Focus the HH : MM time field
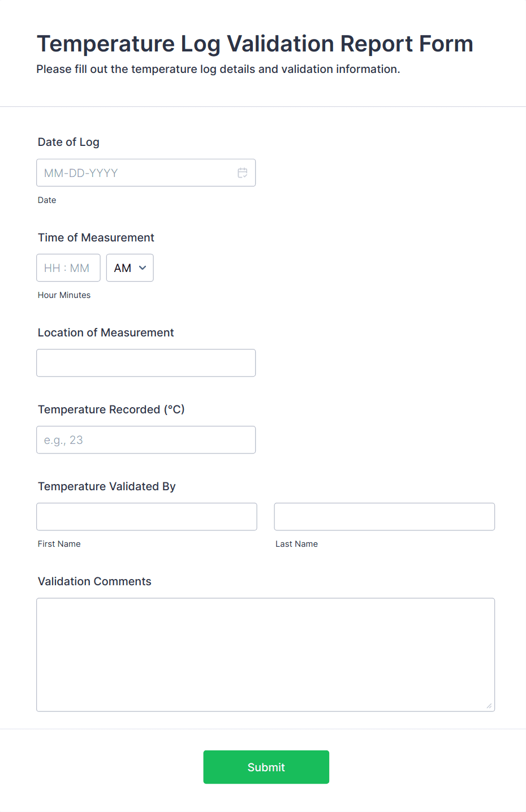The height and width of the screenshot is (812, 526). 68,268
